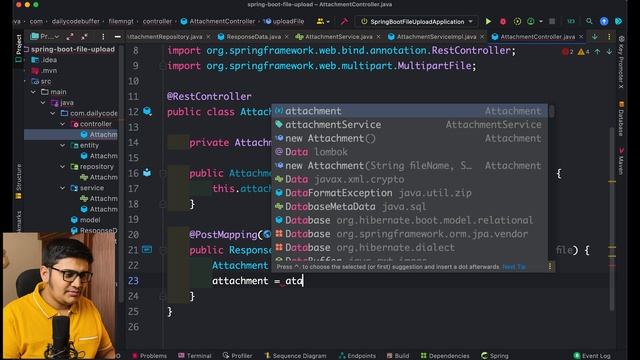
Task: Choose 'attachment' variable completion suggestion
Action: point(410,111)
